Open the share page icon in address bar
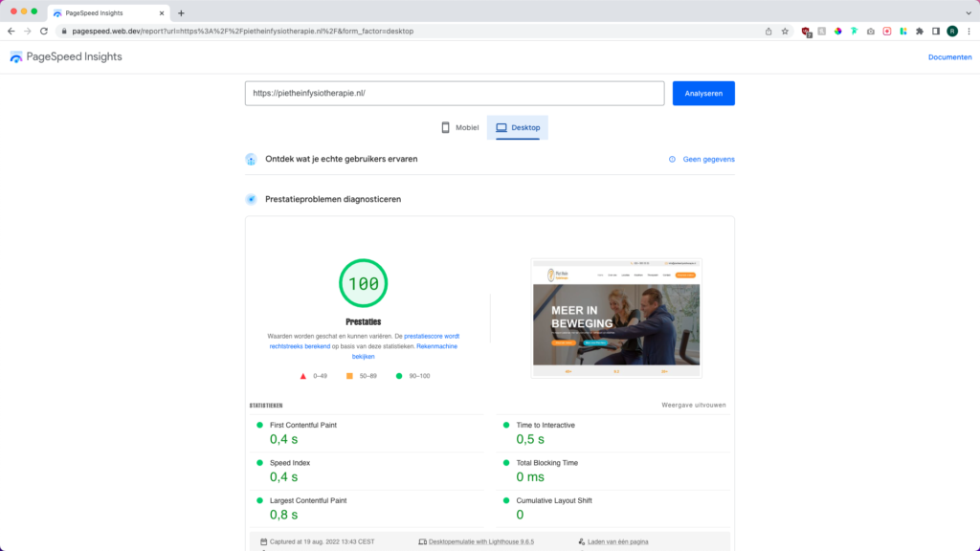Image resolution: width=980 pixels, height=551 pixels. [x=768, y=31]
